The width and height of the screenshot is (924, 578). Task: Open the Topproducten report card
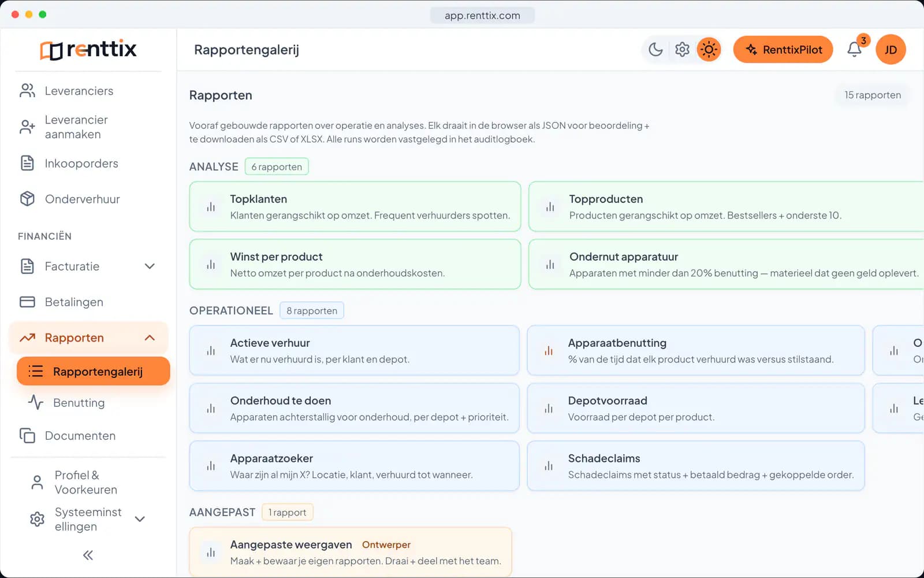click(726, 206)
